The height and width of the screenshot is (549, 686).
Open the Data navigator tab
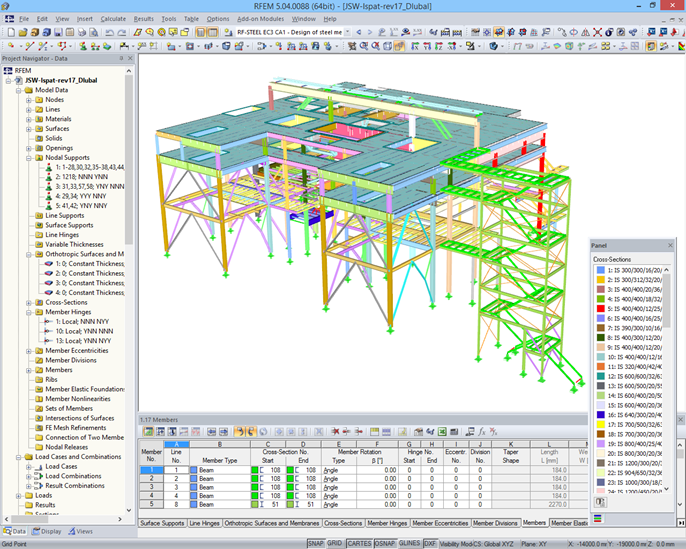[x=14, y=532]
